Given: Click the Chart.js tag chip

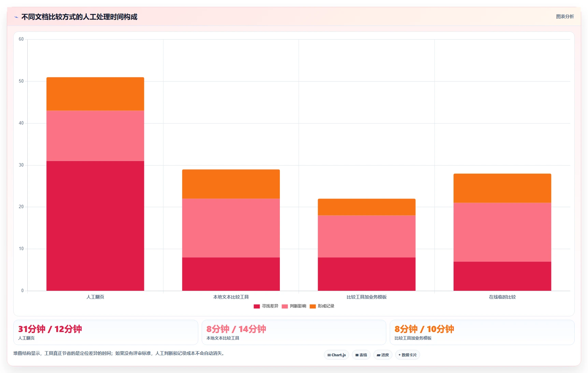Looking at the screenshot, I should 336,355.
